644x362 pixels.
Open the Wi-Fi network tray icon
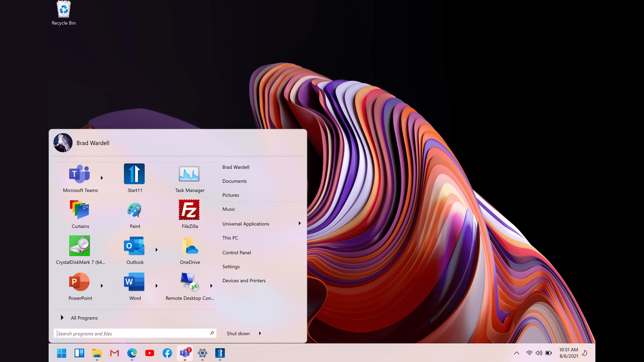pos(529,353)
